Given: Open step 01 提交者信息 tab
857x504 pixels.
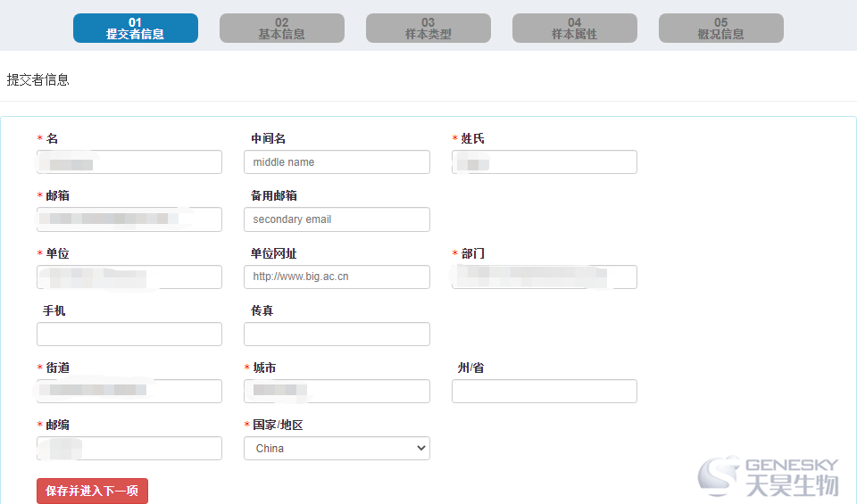Looking at the screenshot, I should point(135,29).
